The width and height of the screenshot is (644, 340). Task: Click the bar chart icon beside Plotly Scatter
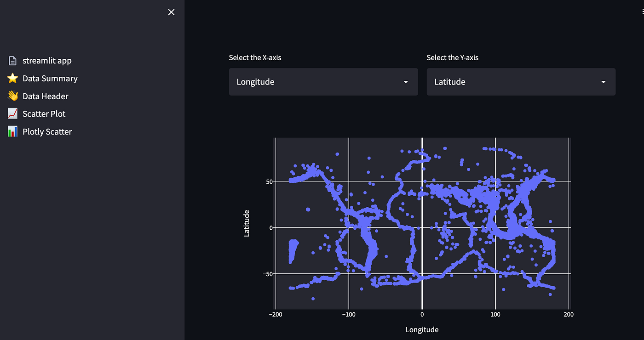coord(12,131)
